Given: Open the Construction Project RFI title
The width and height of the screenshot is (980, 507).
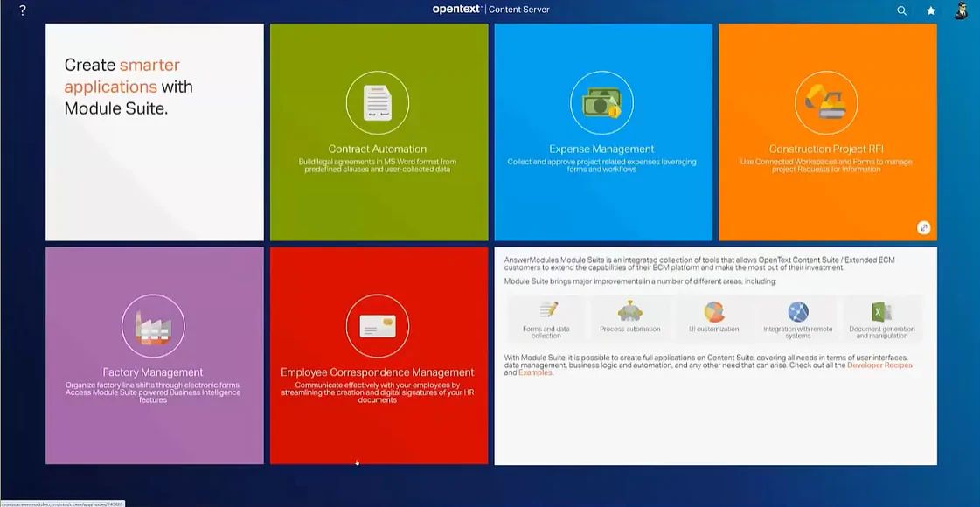Looking at the screenshot, I should tap(826, 149).
